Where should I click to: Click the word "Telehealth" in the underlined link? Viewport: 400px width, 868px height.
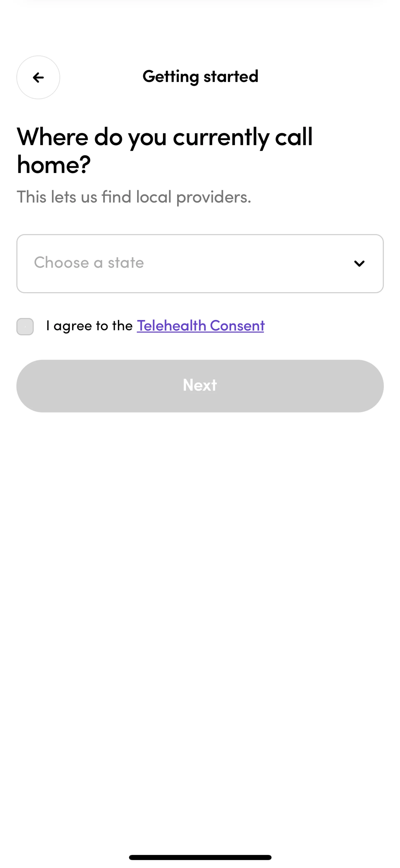click(x=171, y=326)
